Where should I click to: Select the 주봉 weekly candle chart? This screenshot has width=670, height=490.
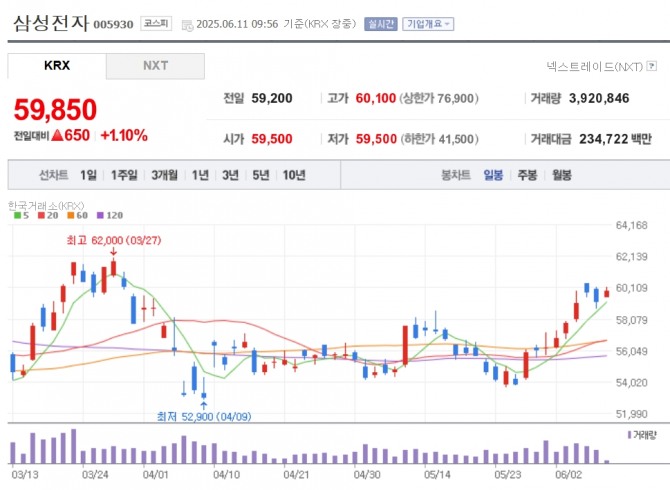click(527, 175)
